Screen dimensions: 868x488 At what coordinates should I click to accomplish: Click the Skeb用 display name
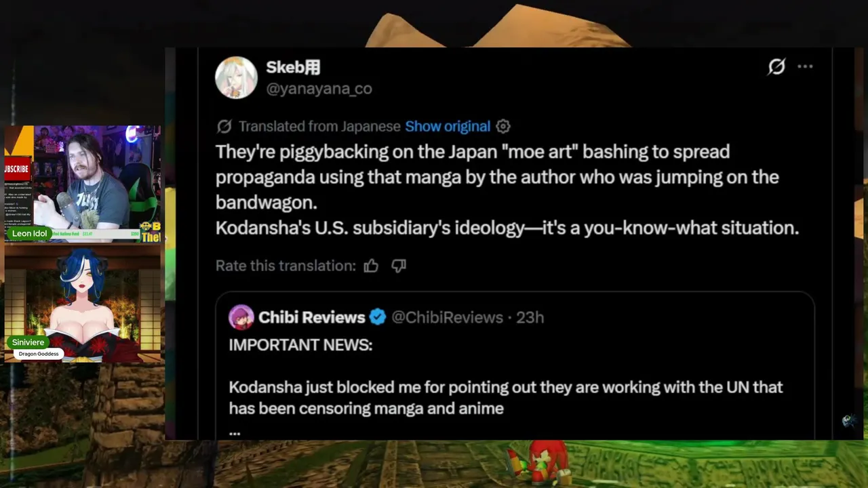click(293, 67)
